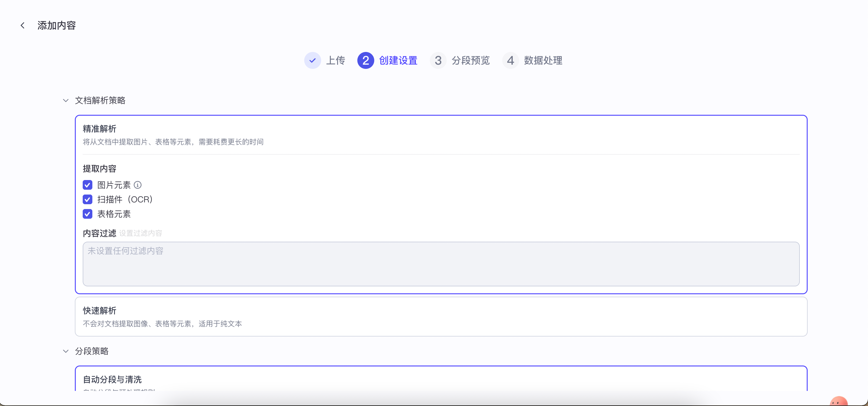Click the step 4 number circle
This screenshot has width=868, height=406.
click(510, 61)
